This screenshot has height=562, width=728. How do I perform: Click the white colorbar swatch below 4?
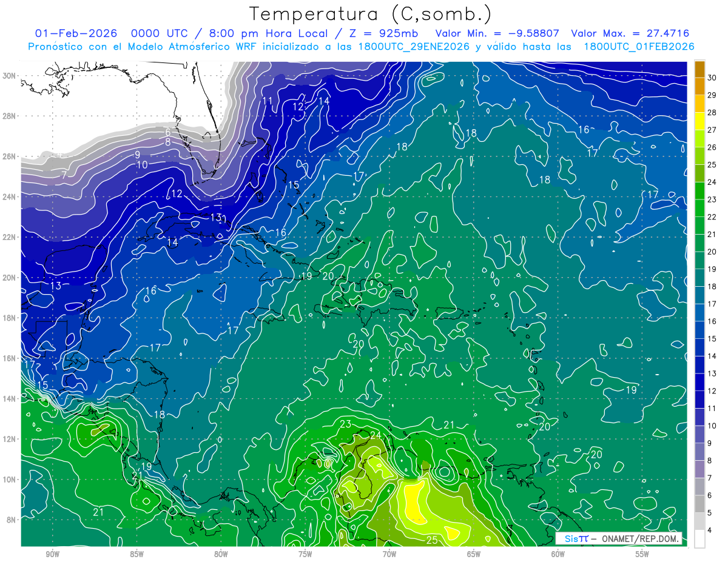pos(699,538)
